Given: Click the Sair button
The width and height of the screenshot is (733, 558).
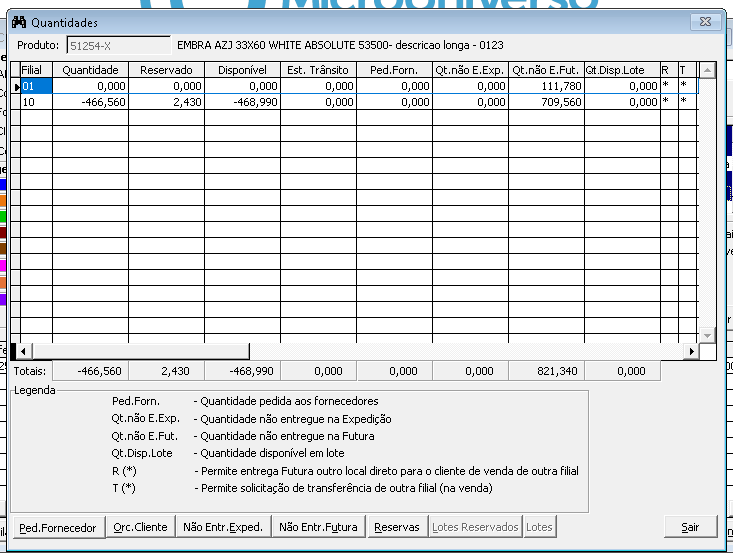Looking at the screenshot, I should [690, 527].
